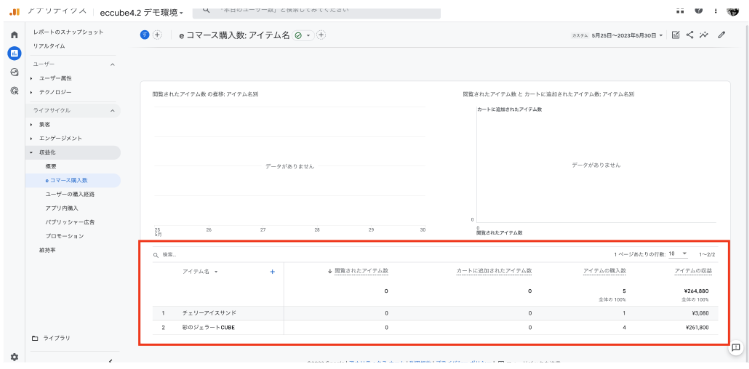This screenshot has height=369, width=749.
Task: Collapse the ユーザー section
Action: [112, 64]
